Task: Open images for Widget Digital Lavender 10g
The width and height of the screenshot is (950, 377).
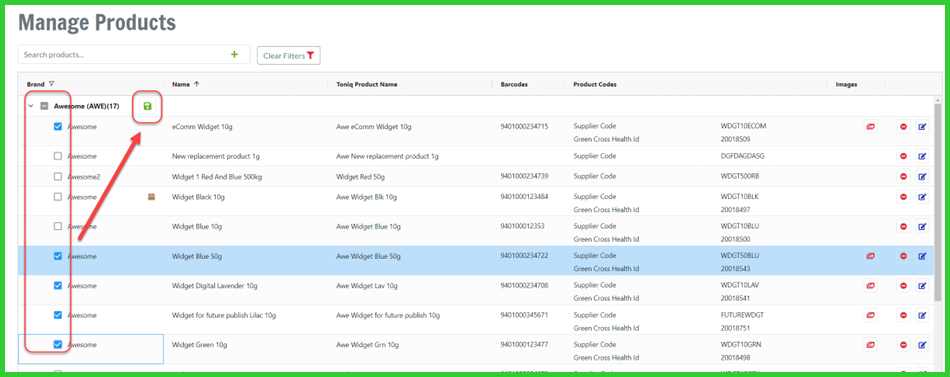Action: (871, 285)
